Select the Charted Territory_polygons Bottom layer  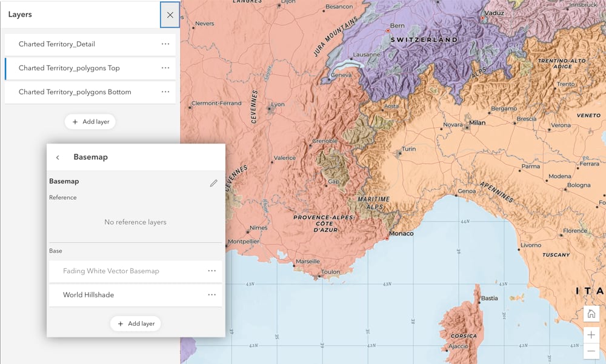click(90, 92)
